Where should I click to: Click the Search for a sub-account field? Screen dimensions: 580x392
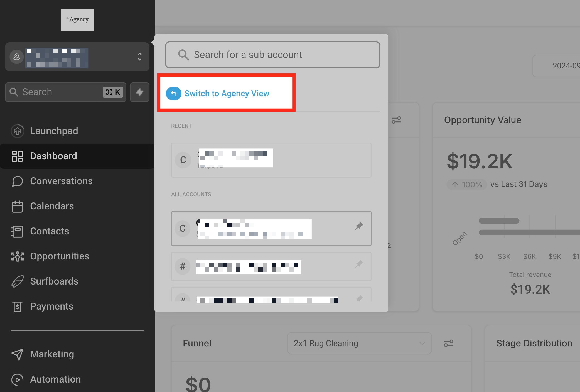tap(273, 55)
